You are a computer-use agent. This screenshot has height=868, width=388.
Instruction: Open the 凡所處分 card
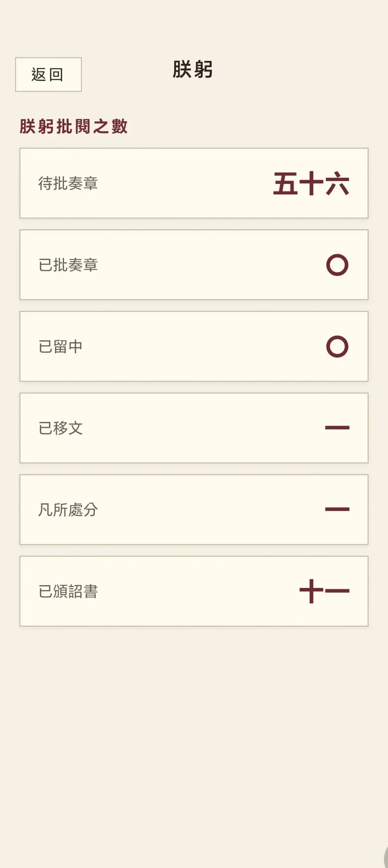coord(194,509)
